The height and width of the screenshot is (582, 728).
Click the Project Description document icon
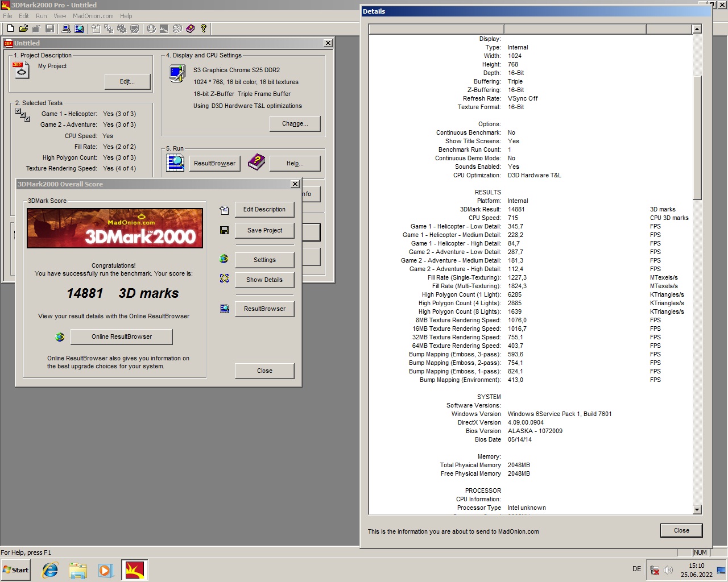point(21,70)
